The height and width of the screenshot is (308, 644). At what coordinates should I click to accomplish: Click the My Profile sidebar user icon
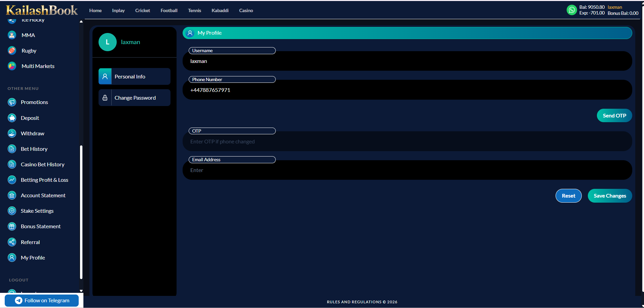pos(12,258)
